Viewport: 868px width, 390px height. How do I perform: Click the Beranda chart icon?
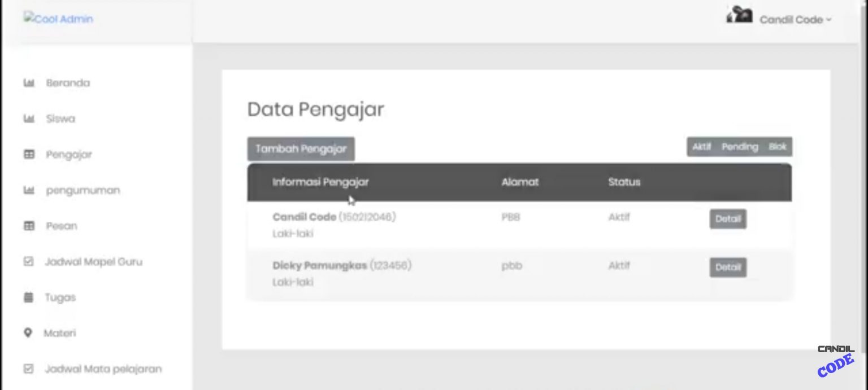28,82
